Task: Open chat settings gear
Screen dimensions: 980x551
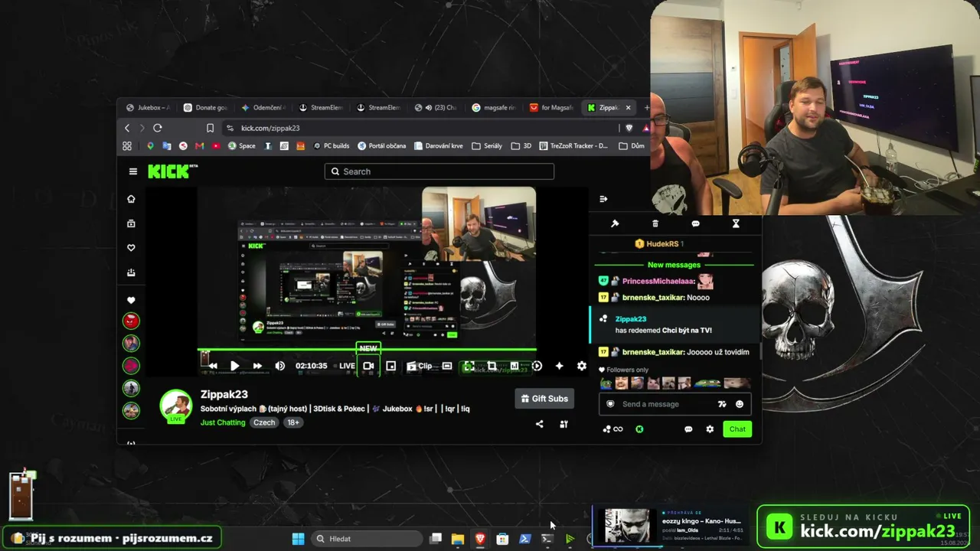Action: click(x=710, y=429)
